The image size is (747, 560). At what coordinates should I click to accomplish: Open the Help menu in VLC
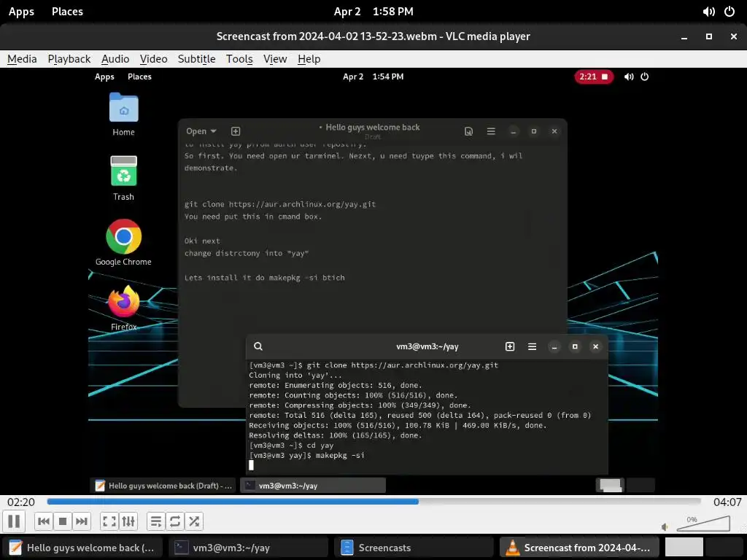pyautogui.click(x=309, y=59)
